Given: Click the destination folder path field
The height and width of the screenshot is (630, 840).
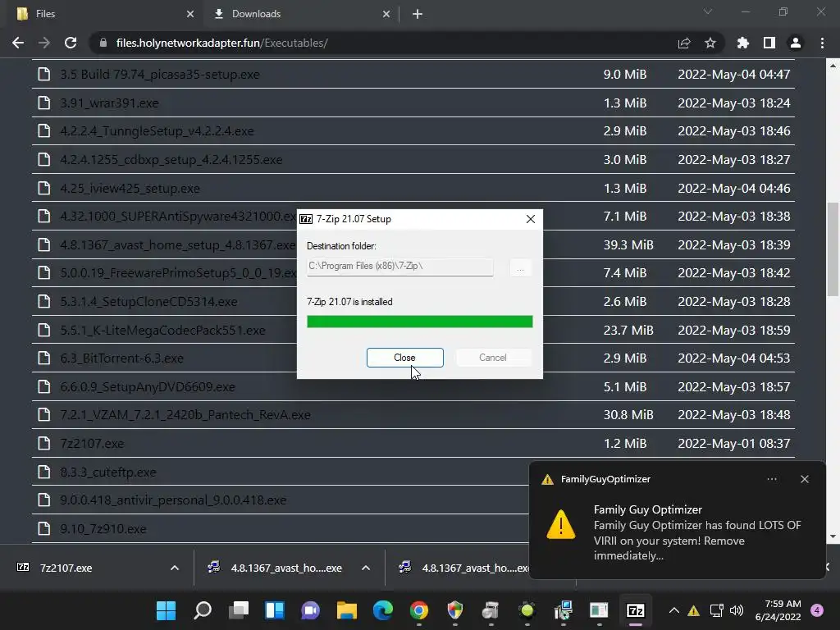Looking at the screenshot, I should point(399,267).
